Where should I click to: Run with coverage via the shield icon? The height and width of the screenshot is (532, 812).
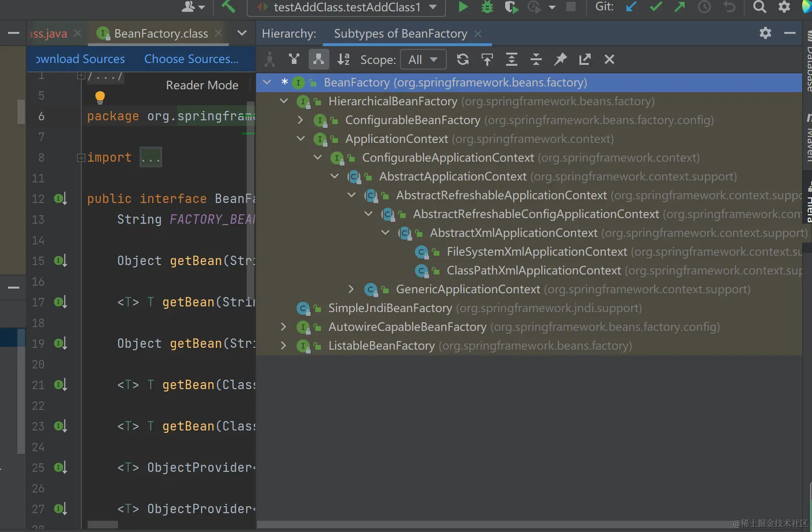511,7
